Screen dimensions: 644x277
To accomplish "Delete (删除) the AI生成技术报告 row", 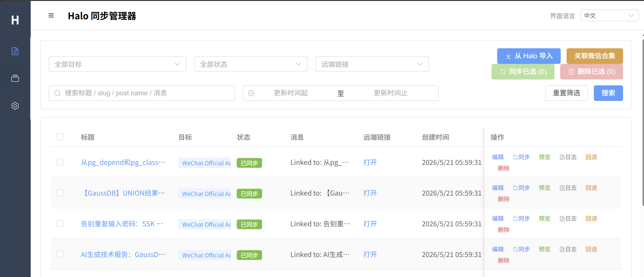I will click(503, 261).
